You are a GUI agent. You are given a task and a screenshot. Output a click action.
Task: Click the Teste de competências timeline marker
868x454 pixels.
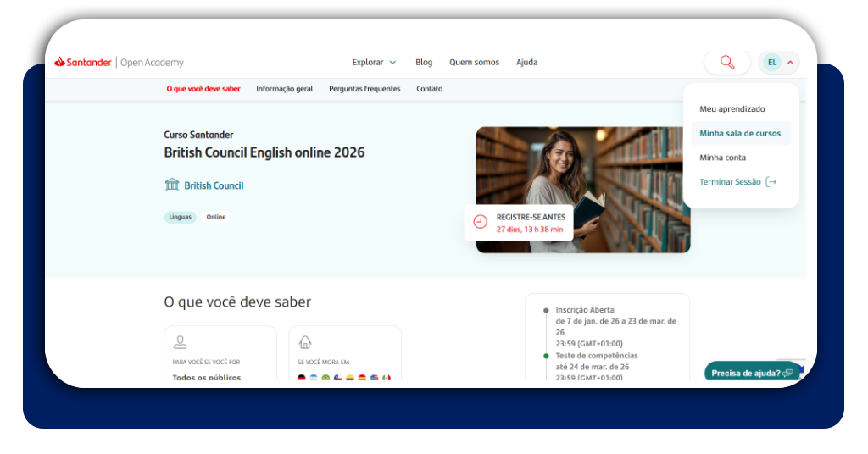click(547, 356)
